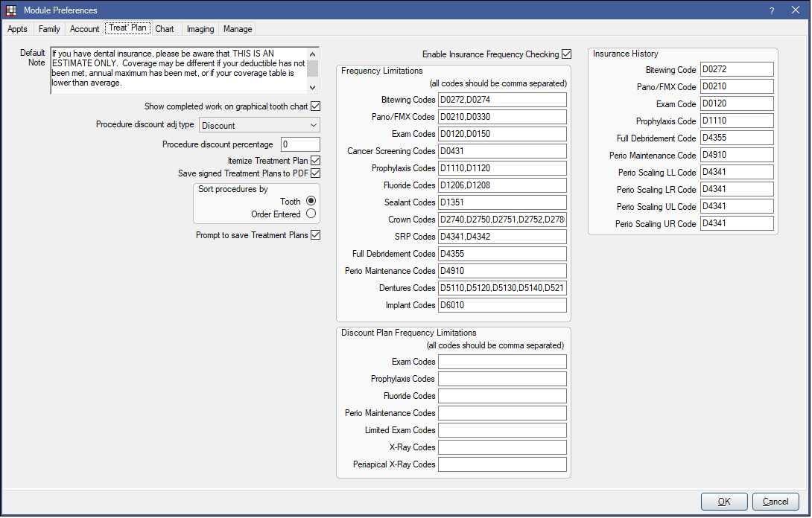Click the Pano/FMX Codes field
Viewport: 812px width, 518px height.
click(x=502, y=117)
